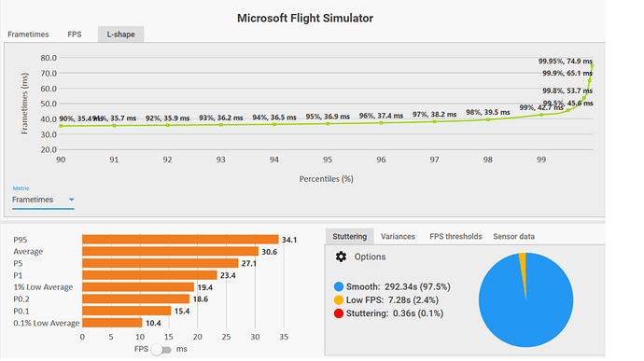Viewport: 644px width, 361px height.
Task: Open the Stuttering tab
Action: point(349,237)
